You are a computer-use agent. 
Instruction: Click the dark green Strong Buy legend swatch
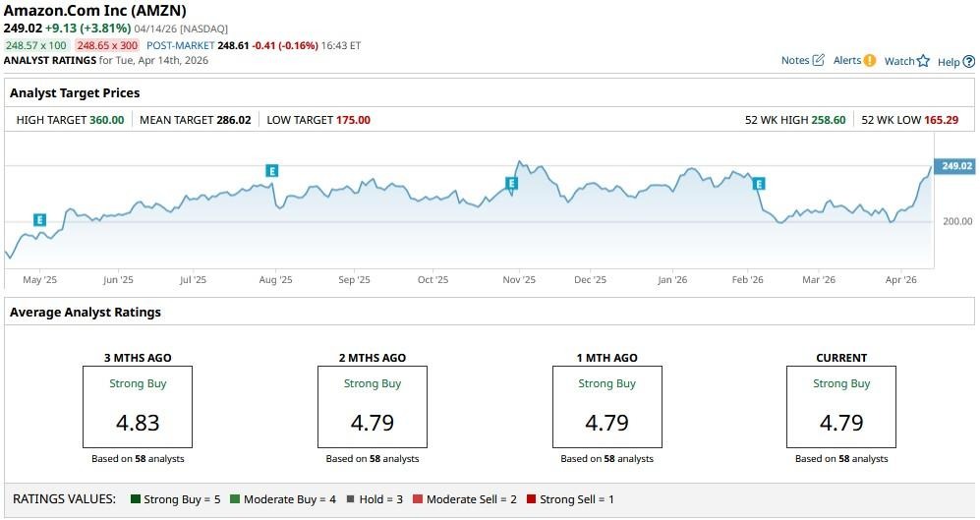coord(135,498)
